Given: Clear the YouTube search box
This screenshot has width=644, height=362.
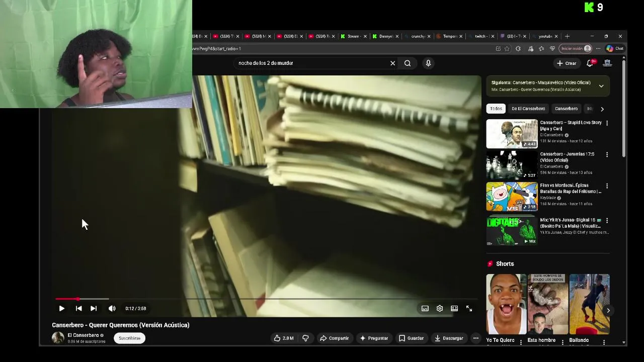Looking at the screenshot, I should pos(393,63).
